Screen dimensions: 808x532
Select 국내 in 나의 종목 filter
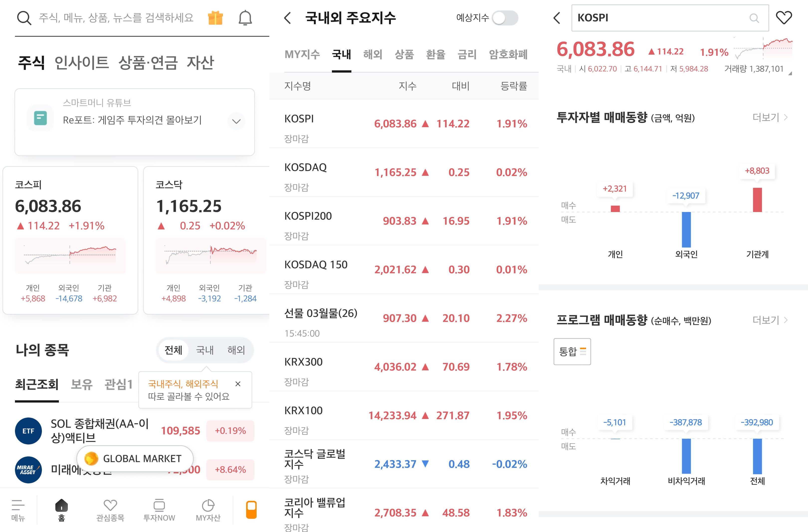[x=205, y=350]
